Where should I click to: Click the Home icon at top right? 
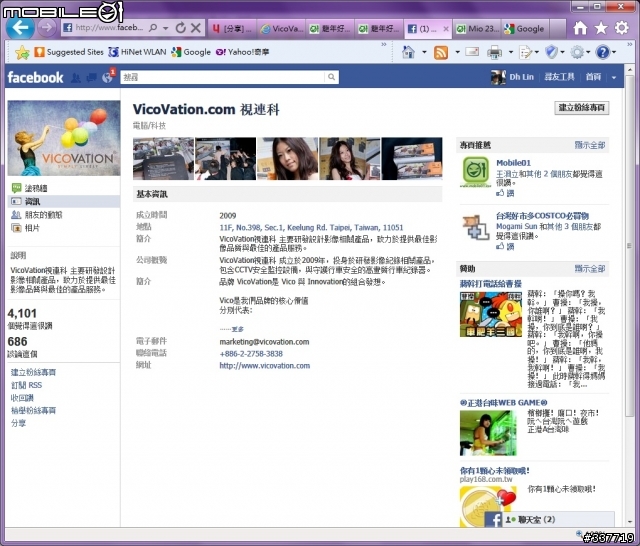(580, 28)
